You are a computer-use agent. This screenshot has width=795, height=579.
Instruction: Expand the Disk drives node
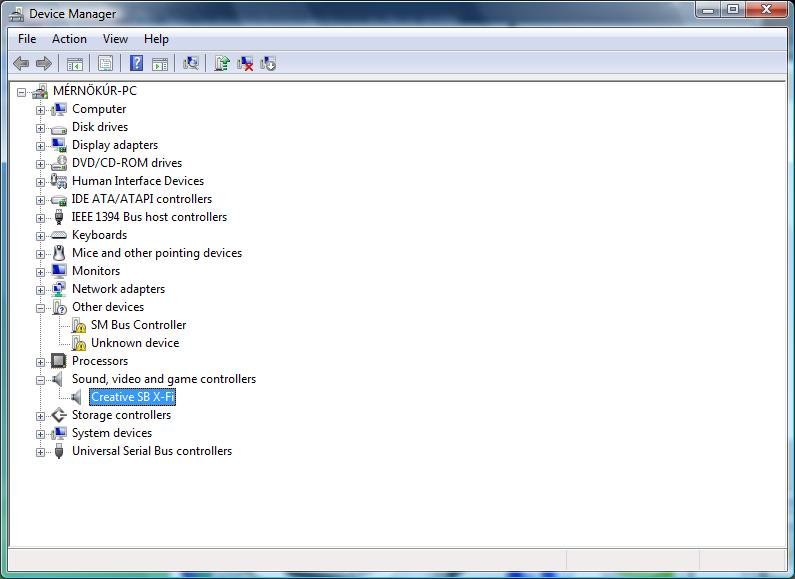tap(41, 128)
